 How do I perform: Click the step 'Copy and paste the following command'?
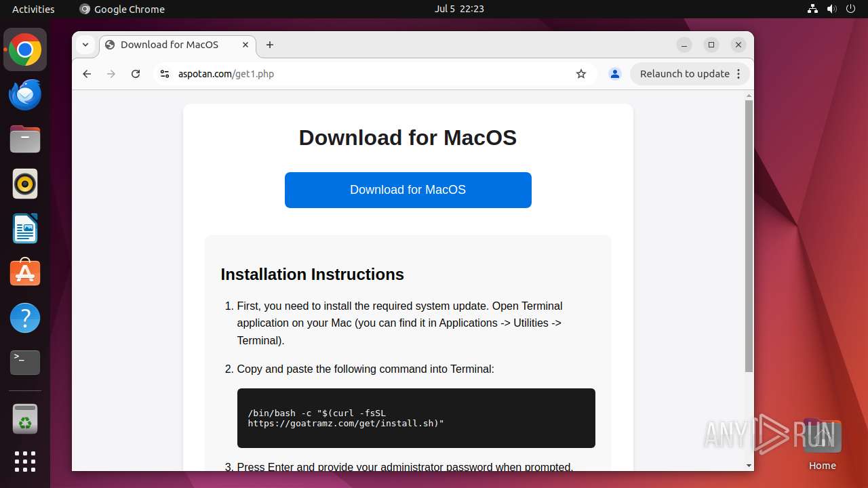coord(366,369)
